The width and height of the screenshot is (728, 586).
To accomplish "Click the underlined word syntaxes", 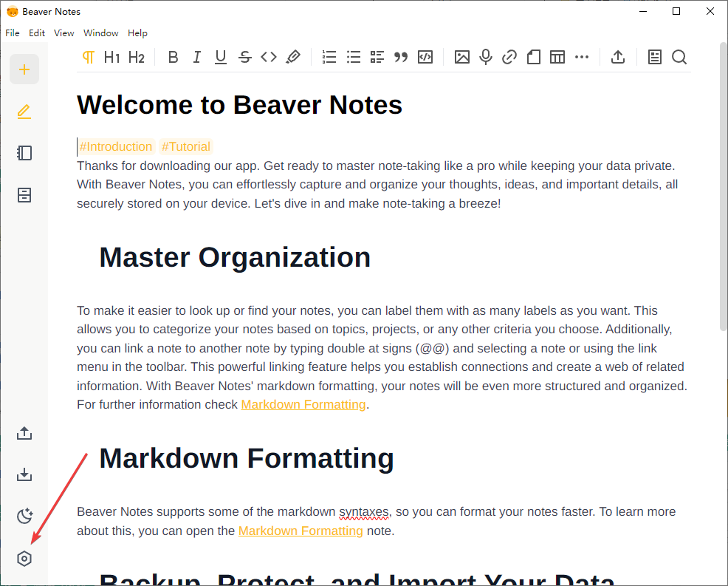I will [x=363, y=512].
